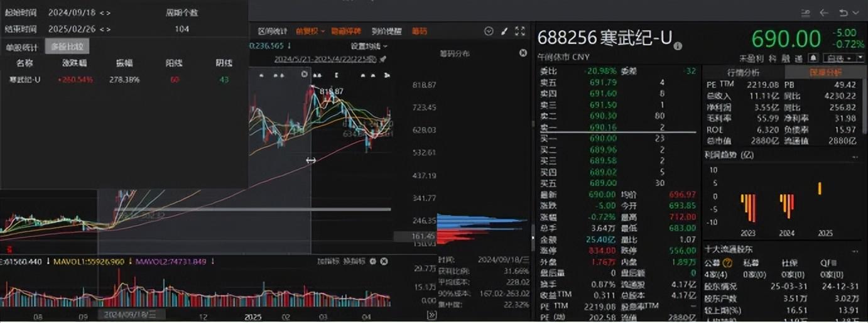Open settings gear for volume indicator
Image resolution: width=868 pixels, height=323 pixels.
tap(372, 261)
